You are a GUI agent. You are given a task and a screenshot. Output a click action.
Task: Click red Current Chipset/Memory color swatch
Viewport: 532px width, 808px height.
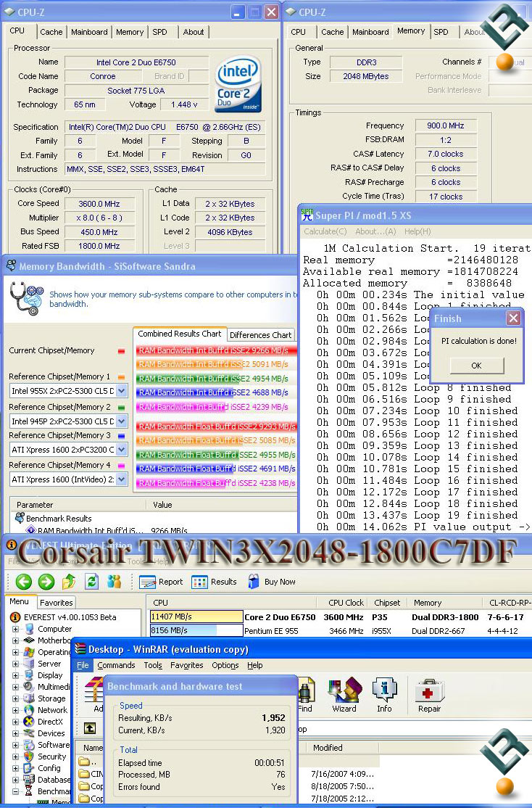(x=122, y=351)
